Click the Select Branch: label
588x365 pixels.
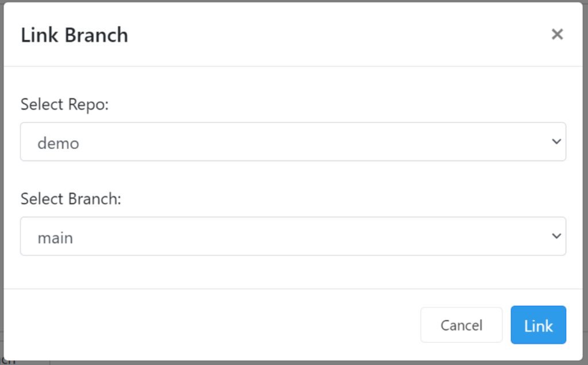[71, 199]
